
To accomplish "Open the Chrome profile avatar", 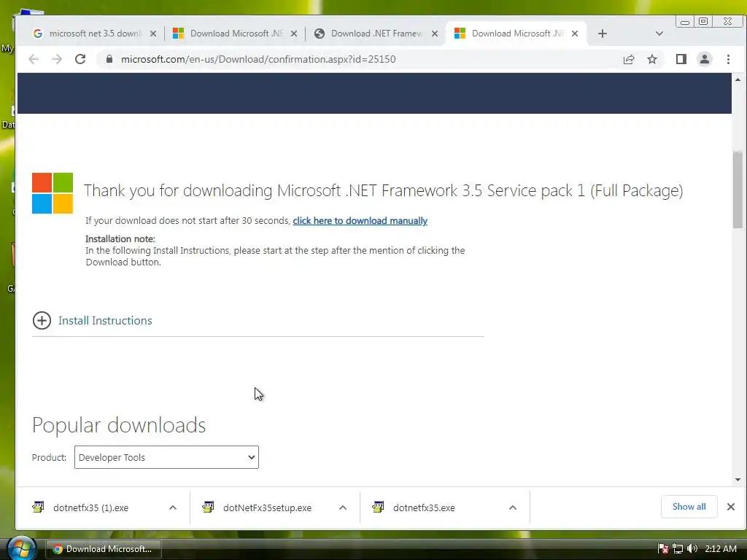I will point(704,59).
